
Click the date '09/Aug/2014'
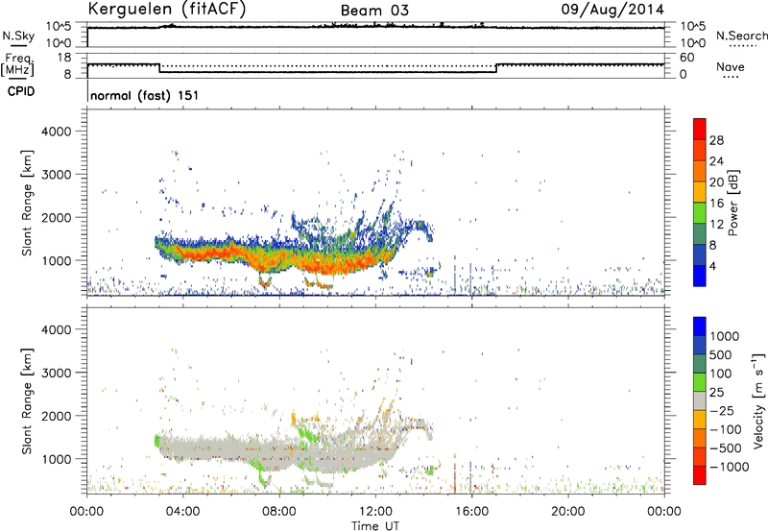tap(612, 10)
